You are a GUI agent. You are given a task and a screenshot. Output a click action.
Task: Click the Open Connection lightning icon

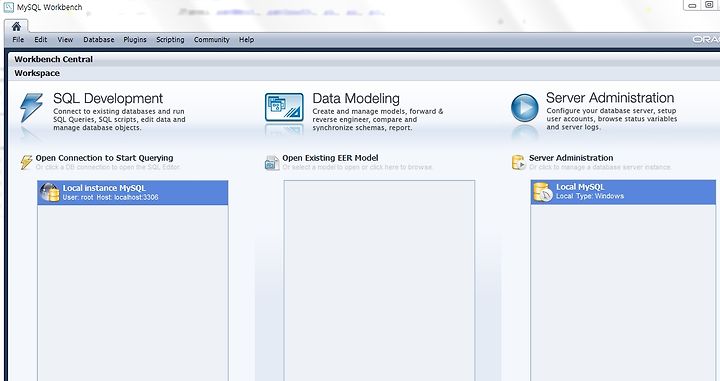click(x=27, y=162)
